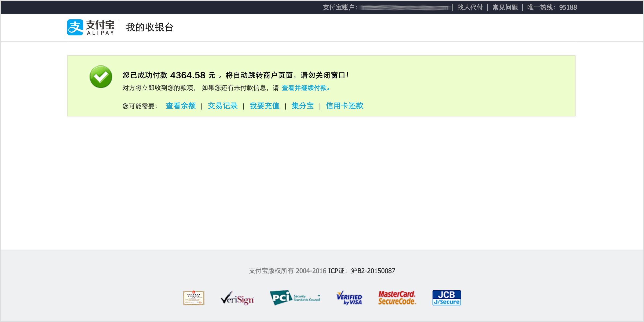
Task: Open the 查看余额 balance link
Action: tap(181, 106)
